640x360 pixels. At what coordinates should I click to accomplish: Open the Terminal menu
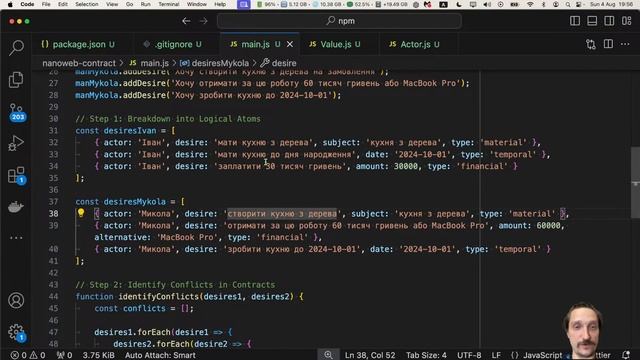169,4
